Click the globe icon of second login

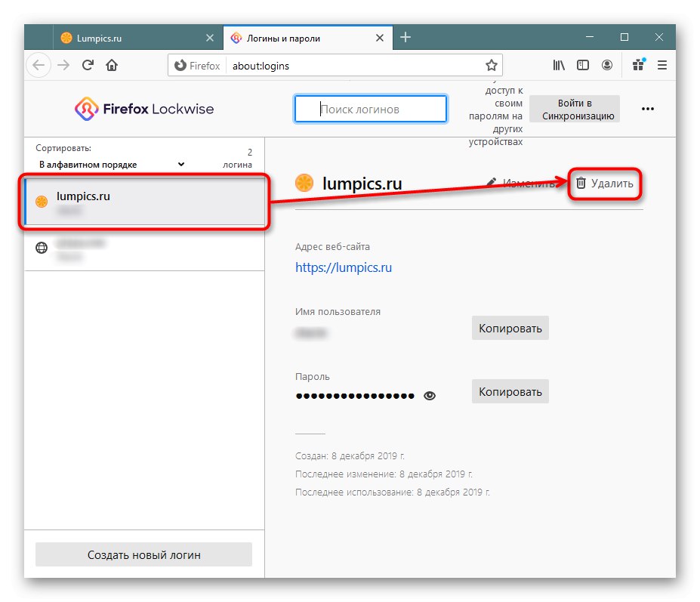pyautogui.click(x=42, y=248)
